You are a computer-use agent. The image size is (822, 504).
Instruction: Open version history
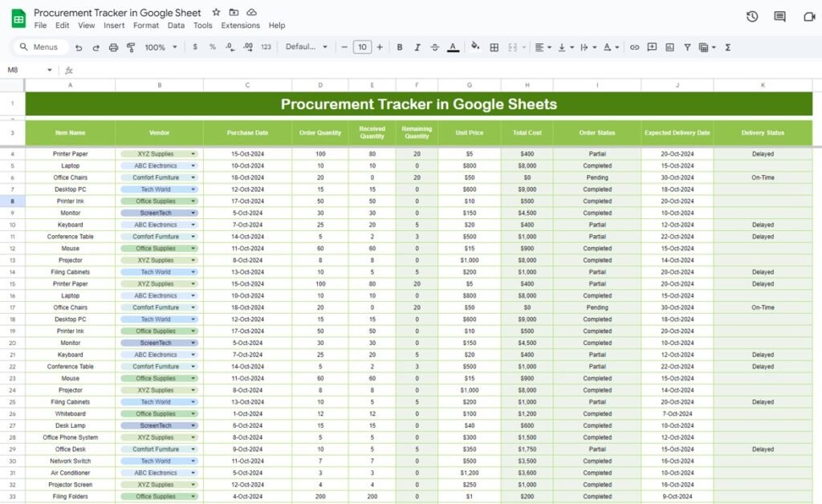tap(751, 16)
